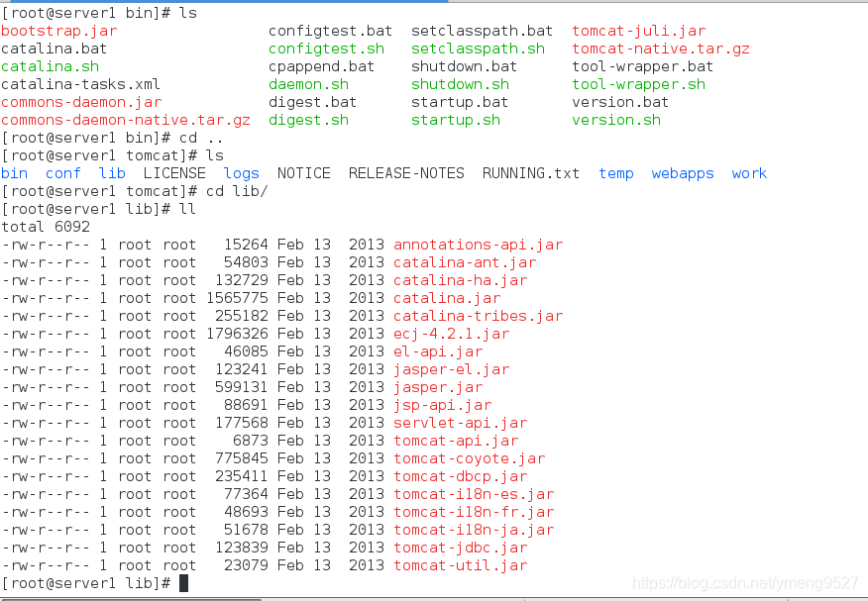The height and width of the screenshot is (601, 868).
Task: Select startup.sh entry
Action: pos(456,120)
